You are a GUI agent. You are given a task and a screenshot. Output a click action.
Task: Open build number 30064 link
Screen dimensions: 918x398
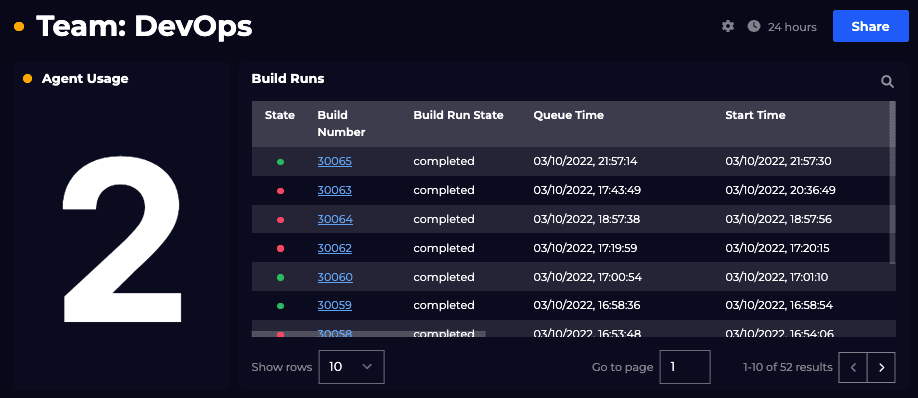click(335, 219)
